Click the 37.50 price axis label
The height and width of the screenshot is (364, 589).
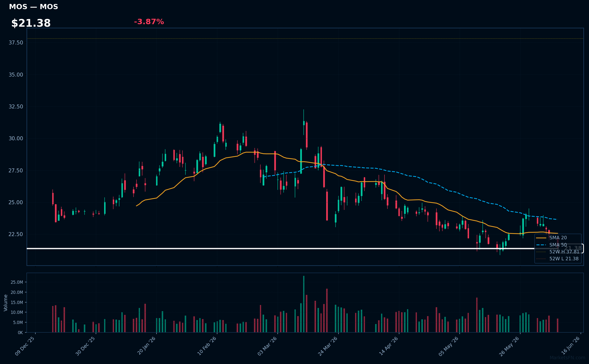pos(16,43)
